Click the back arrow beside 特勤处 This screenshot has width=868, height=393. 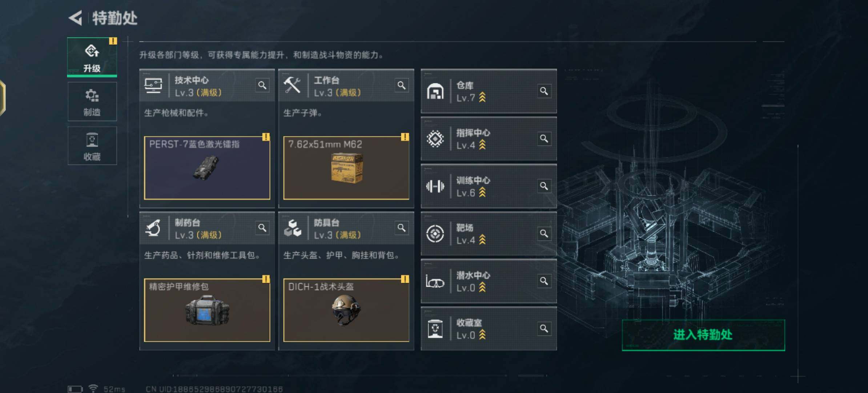coord(76,18)
